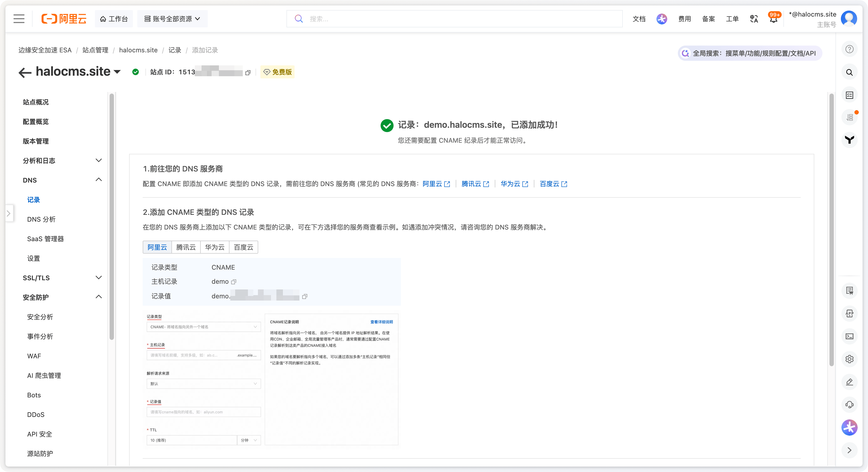
Task: Switch to the 百度云 example tab
Action: (243, 247)
